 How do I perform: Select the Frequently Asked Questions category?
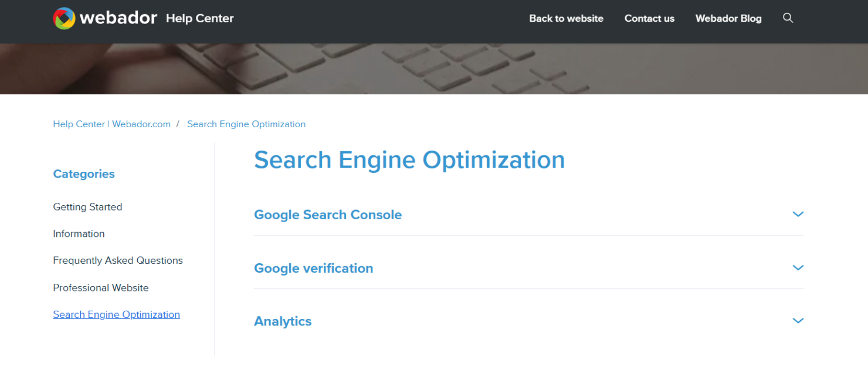pos(118,260)
